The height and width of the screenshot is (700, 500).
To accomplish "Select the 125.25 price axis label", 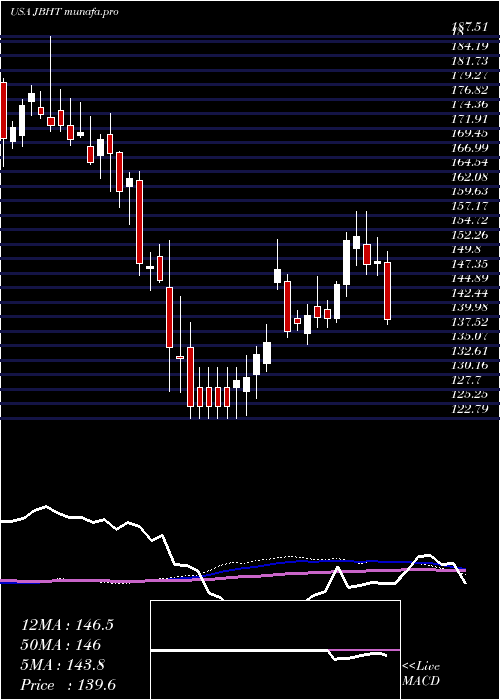I will [470, 394].
